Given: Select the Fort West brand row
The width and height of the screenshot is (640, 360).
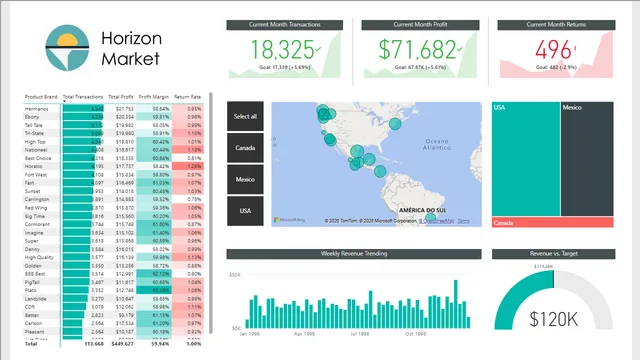Looking at the screenshot, I should [113, 175].
